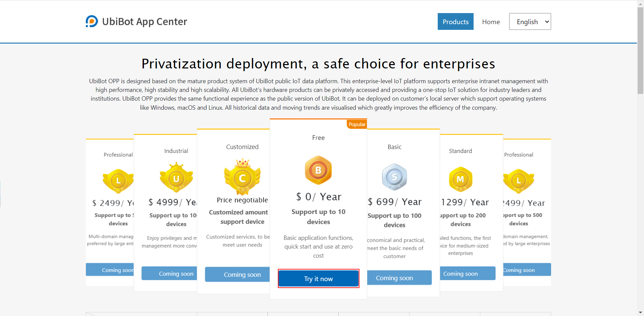Click the UbiBot App Center title
This screenshot has height=316, width=644.
tap(145, 22)
